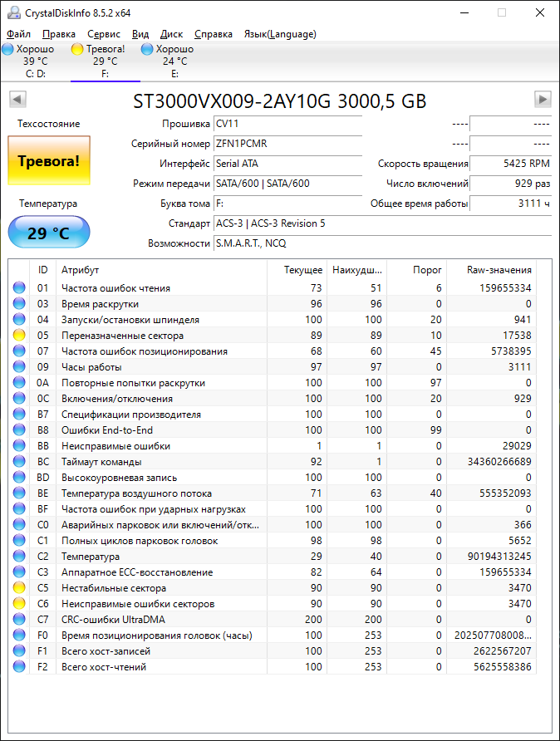This screenshot has width=560, height=741.
Task: Click the CrystalDiskInfo app icon in title bar
Action: coord(10,12)
